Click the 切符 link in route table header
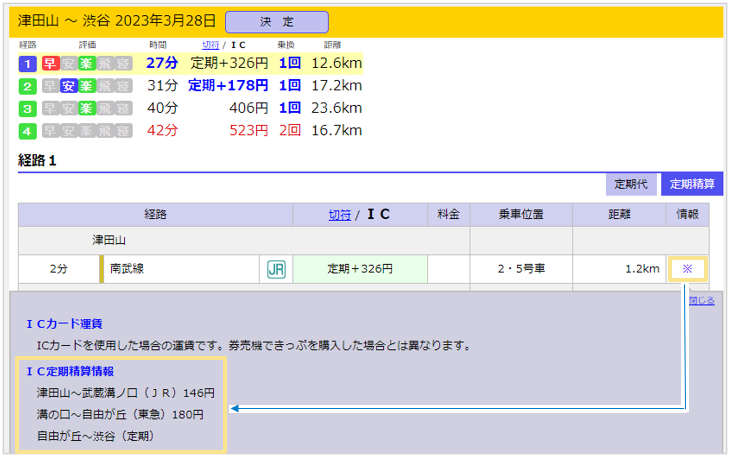 340,214
